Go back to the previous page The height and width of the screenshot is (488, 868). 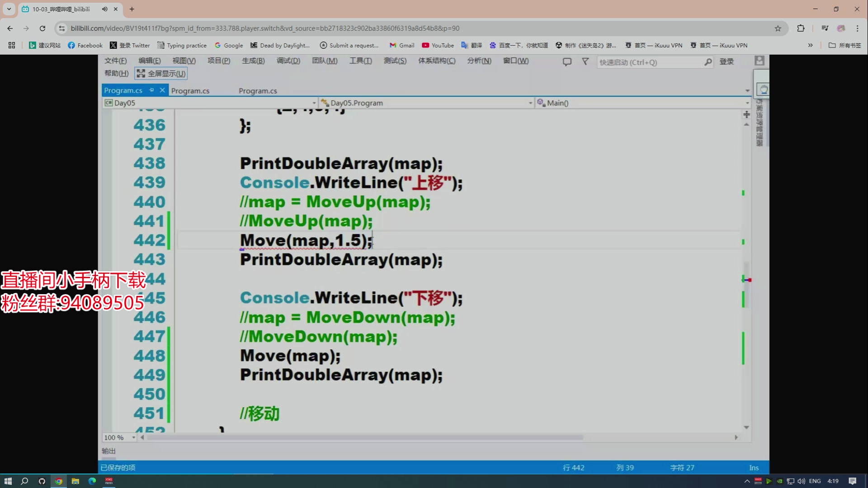pos(10,28)
